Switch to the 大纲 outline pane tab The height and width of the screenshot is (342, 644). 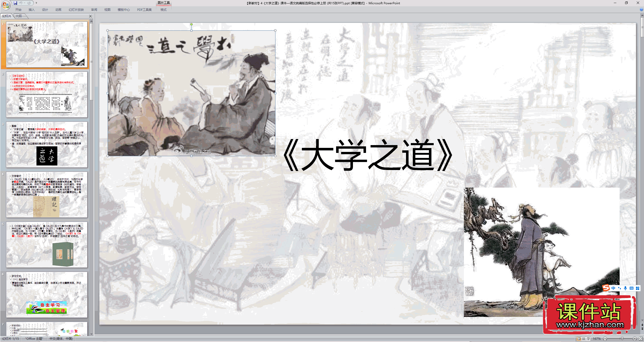[x=19, y=16]
